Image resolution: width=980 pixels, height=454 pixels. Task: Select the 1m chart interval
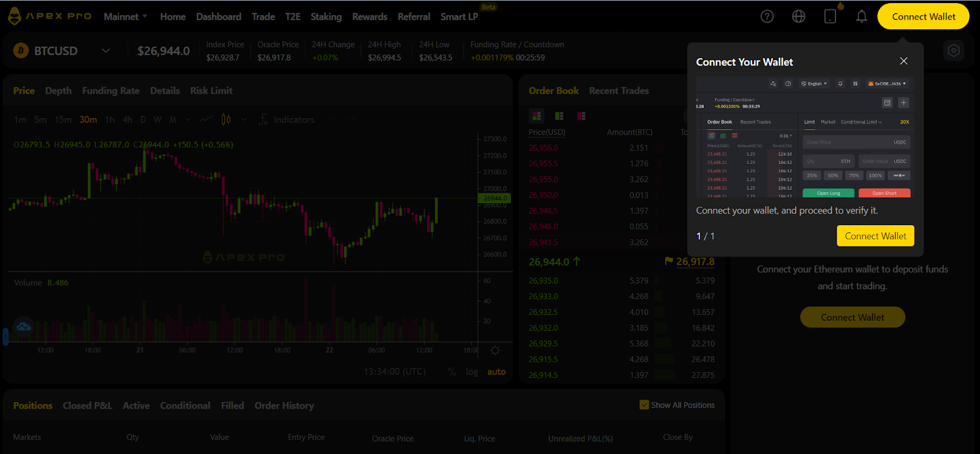20,119
